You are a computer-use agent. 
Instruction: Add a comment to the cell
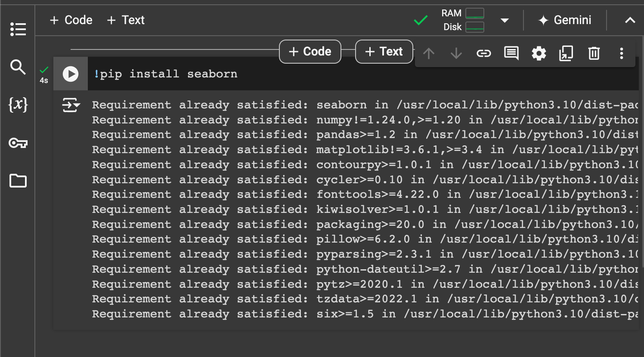pyautogui.click(x=511, y=53)
